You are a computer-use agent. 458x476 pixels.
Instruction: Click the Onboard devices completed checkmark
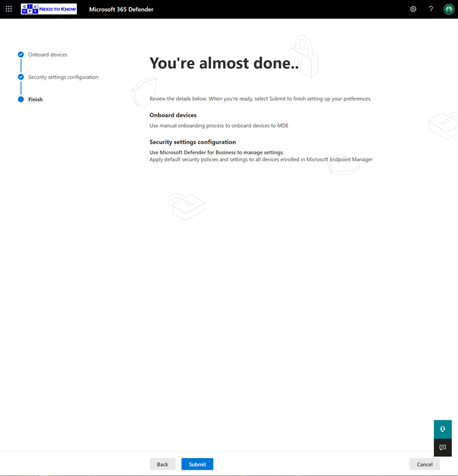21,55
